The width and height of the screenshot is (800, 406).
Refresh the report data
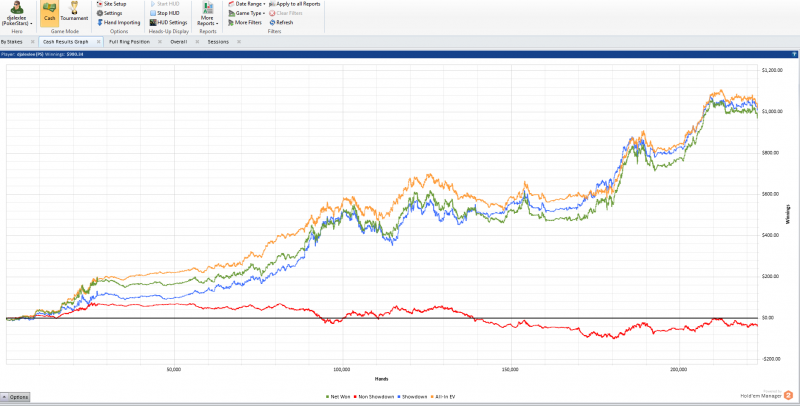pos(284,22)
